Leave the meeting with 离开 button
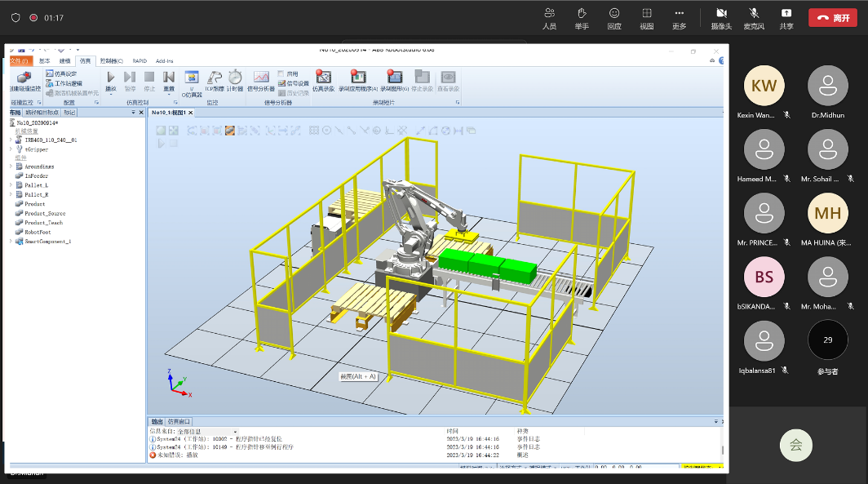868x484 pixels. 833,18
